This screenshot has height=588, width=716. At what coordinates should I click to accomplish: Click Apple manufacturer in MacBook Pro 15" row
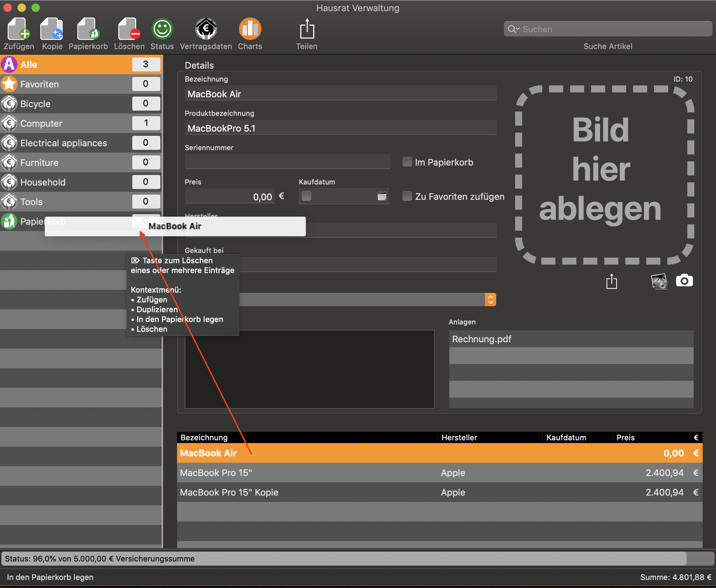tap(453, 472)
